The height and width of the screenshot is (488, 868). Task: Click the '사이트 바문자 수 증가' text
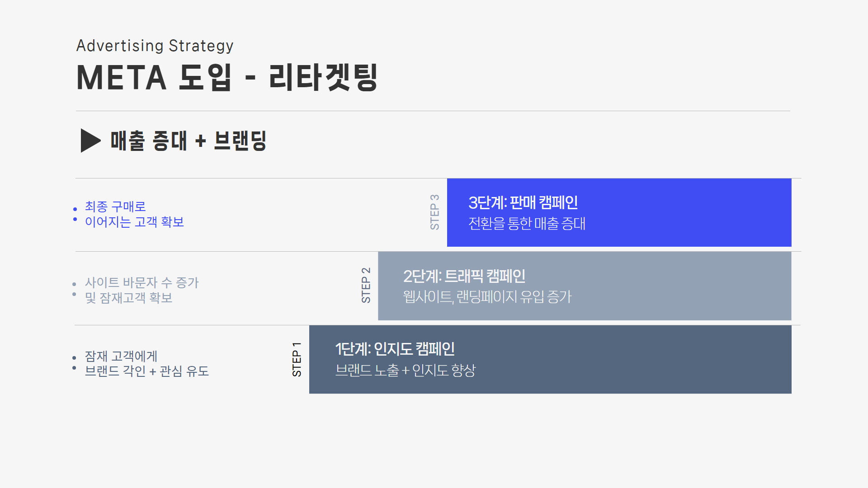point(142,282)
